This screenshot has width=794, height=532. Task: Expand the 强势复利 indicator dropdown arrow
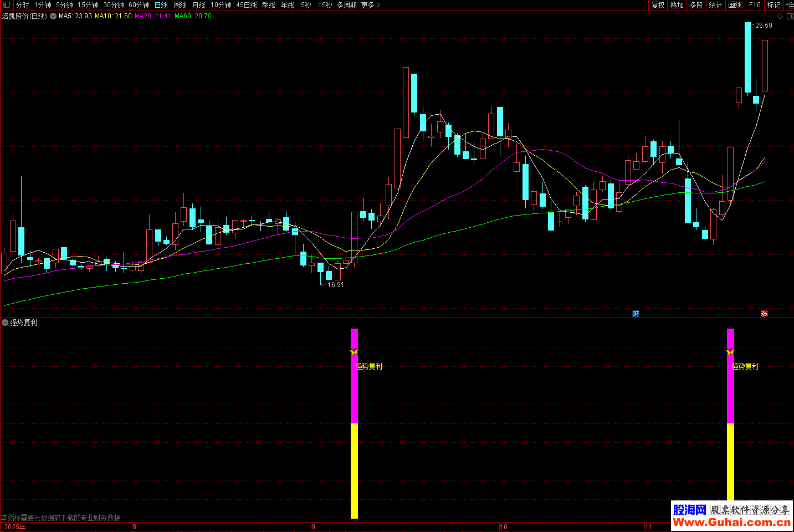point(5,323)
